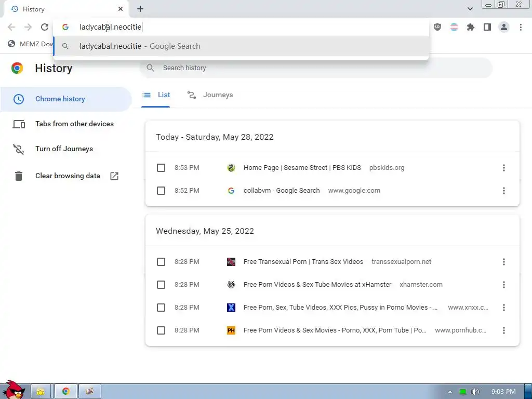This screenshot has width=532, height=399.
Task: Open collabvm - Google Search history link
Action: 282,191
